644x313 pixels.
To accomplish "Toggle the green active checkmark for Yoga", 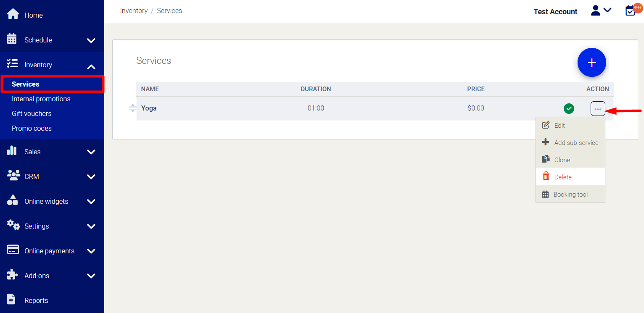I will click(x=568, y=109).
